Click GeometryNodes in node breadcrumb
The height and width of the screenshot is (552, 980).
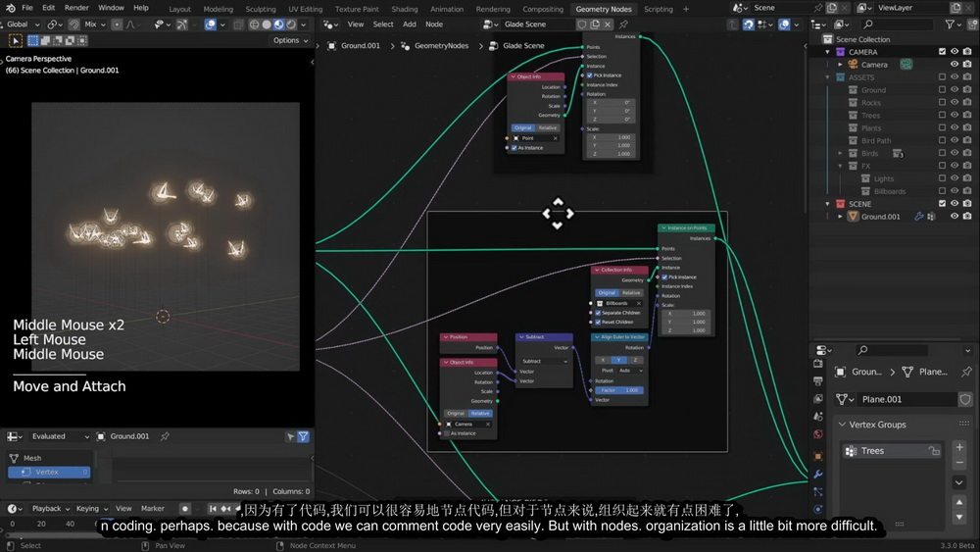[441, 46]
